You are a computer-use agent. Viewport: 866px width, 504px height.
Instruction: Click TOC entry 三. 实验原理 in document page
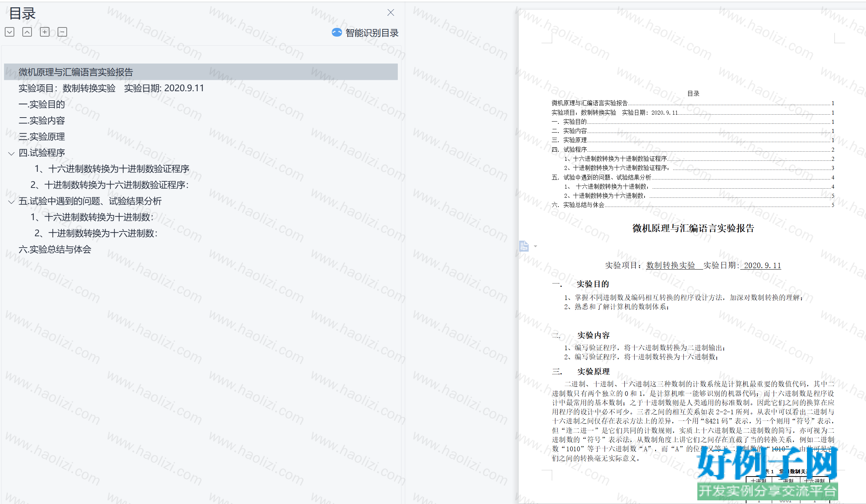point(693,140)
